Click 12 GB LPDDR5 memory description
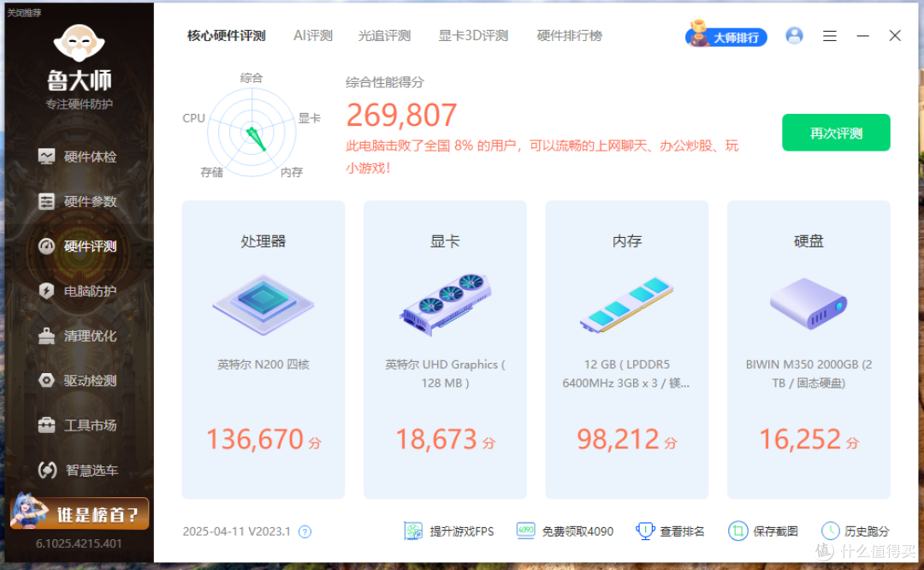Viewport: 924px width, 570px height. (x=626, y=374)
